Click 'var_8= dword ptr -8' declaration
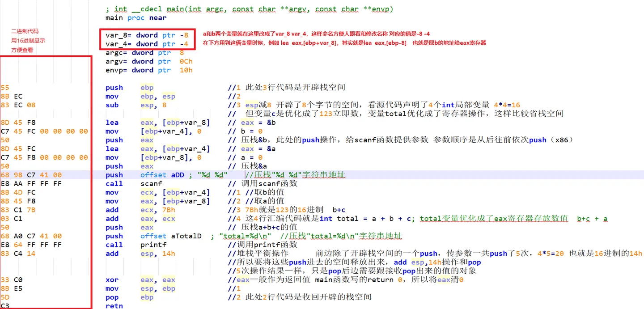 [147, 35]
